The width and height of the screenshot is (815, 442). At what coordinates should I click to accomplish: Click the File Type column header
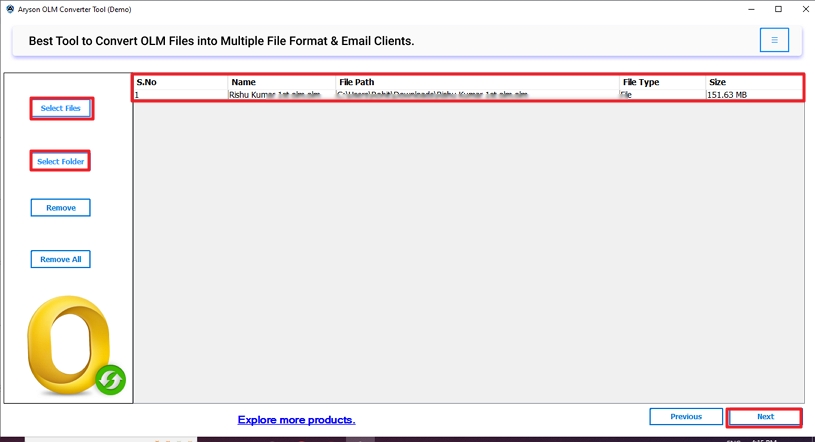pyautogui.click(x=662, y=82)
